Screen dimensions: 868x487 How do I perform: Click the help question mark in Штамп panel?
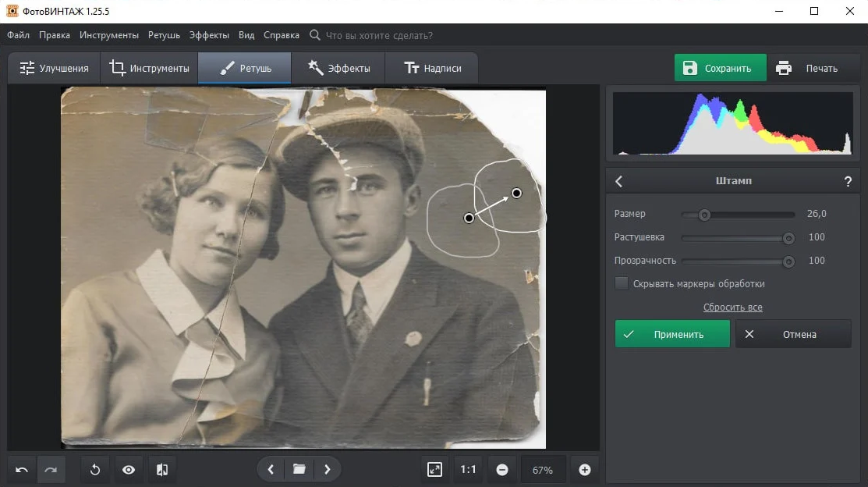848,181
